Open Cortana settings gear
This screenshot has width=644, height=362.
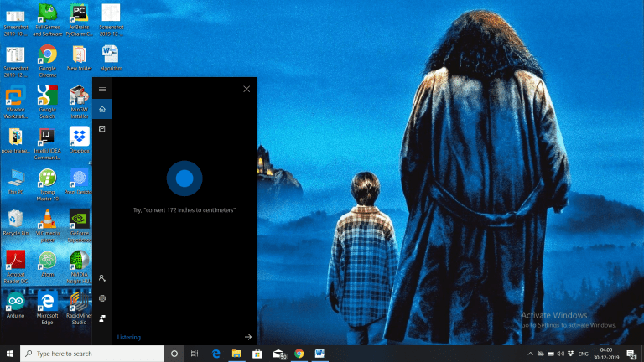(x=102, y=298)
